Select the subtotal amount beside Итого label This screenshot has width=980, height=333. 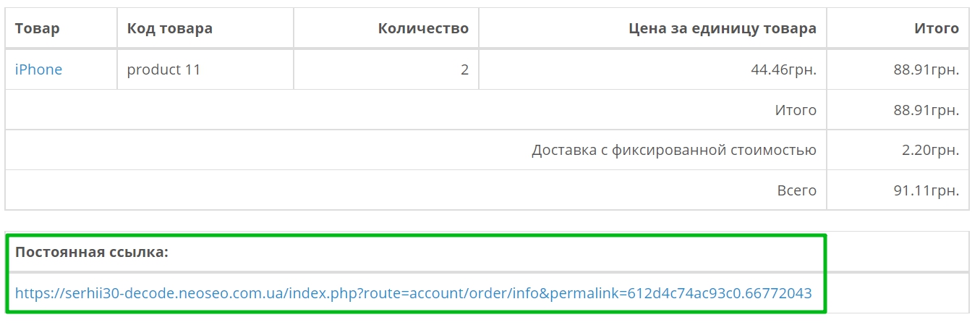click(x=926, y=110)
